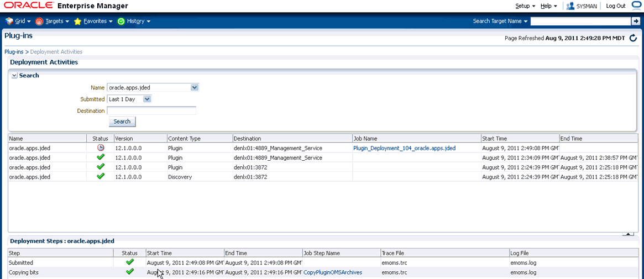
Task: Click emoms.log in the Copying bits row
Action: click(x=523, y=272)
